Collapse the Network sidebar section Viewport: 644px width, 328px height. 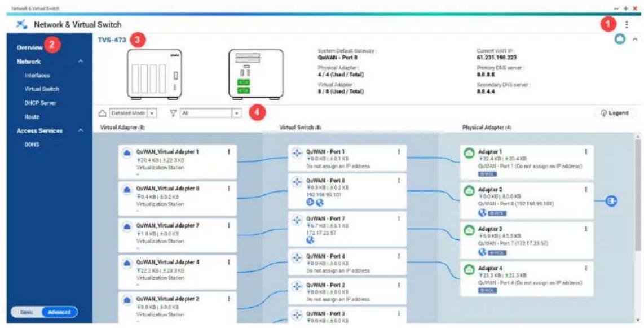(81, 62)
